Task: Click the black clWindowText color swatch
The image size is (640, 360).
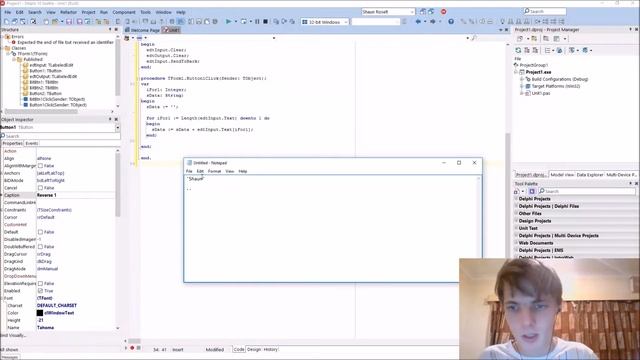Action: tap(40, 313)
